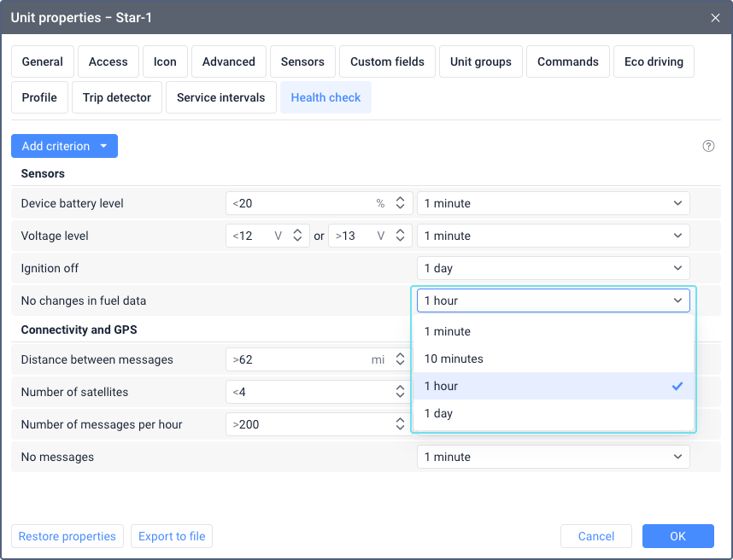Click the Number of satellites stepper arrows
Viewport: 733px width, 560px height.
400,392
